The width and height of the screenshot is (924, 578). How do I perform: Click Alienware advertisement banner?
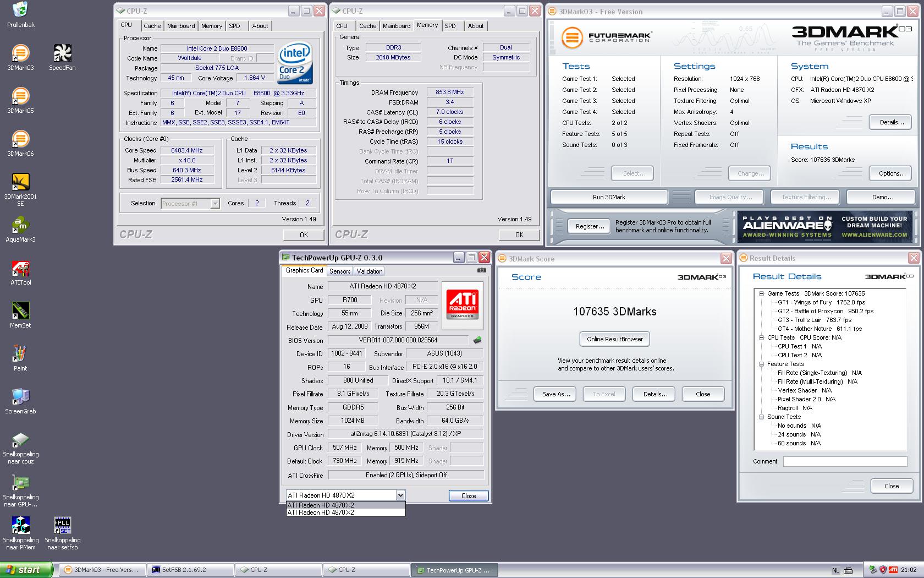[825, 226]
